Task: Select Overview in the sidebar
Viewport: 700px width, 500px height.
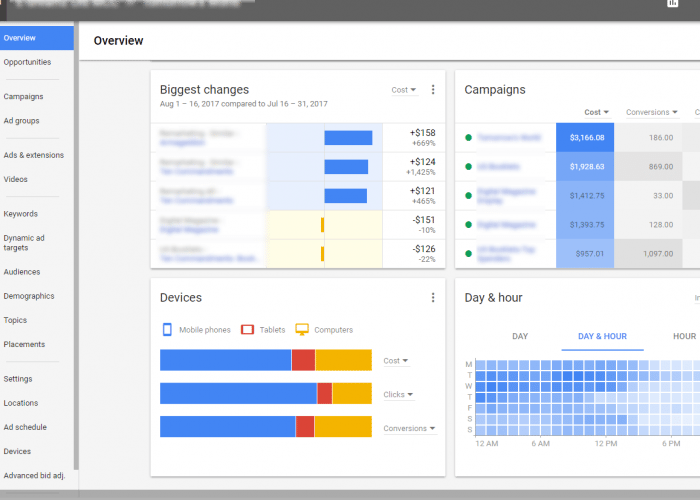Action: [x=37, y=38]
